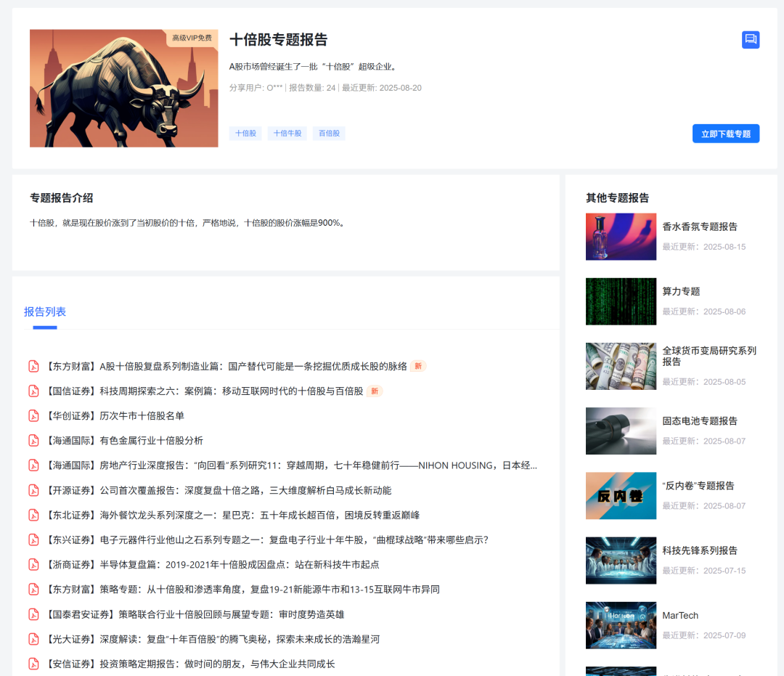Open 香水香氛专题报告 thumbnail
784x676 pixels.
(x=621, y=237)
